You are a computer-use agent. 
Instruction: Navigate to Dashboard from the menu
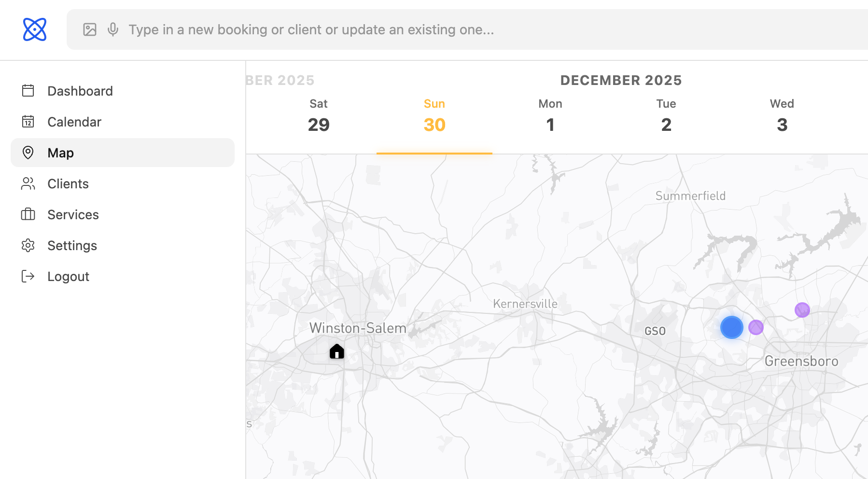[80, 91]
